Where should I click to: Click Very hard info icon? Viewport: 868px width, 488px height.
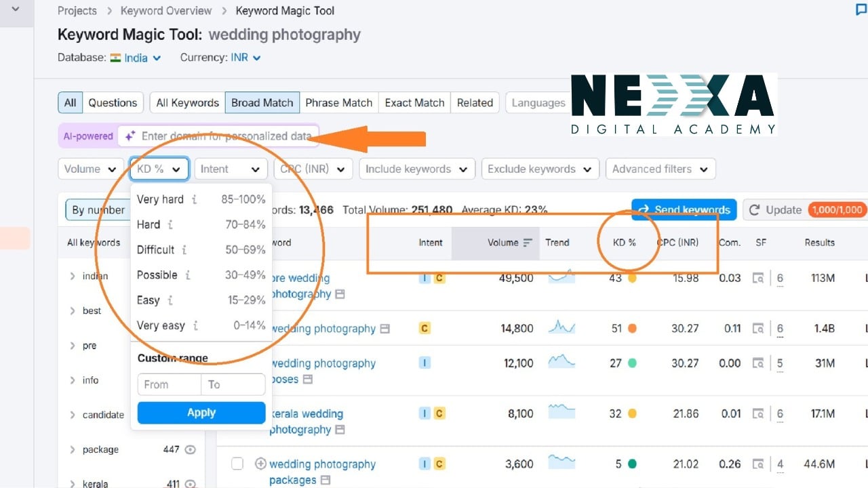tap(195, 200)
